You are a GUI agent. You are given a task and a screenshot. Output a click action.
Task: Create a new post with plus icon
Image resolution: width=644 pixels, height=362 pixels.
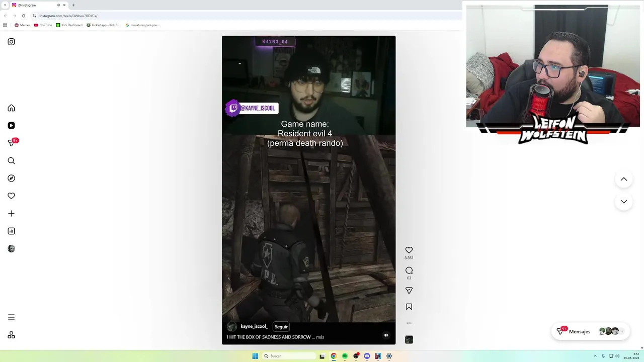tap(11, 214)
